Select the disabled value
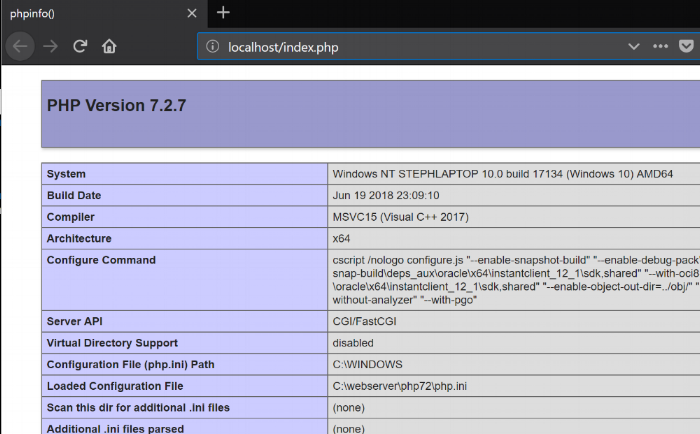The width and height of the screenshot is (700, 434). [353, 343]
